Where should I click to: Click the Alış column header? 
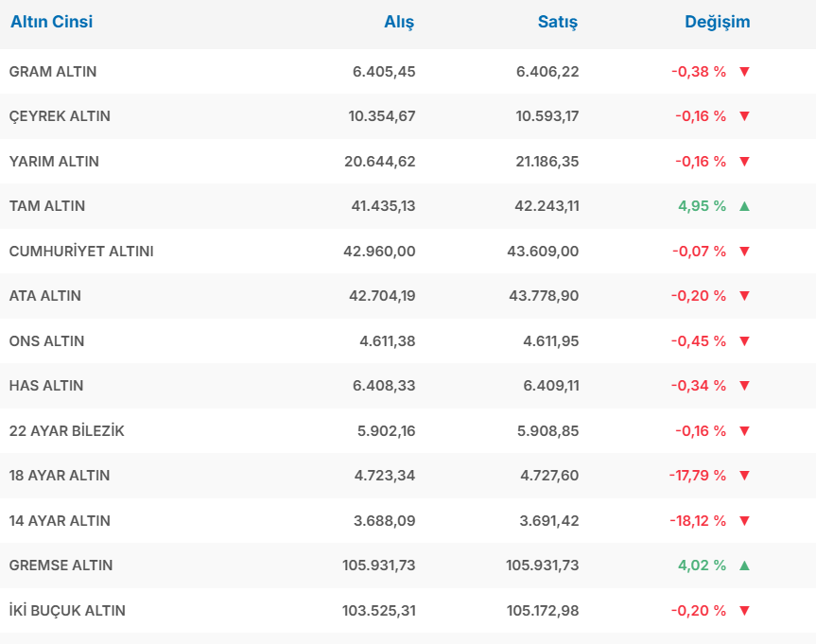pyautogui.click(x=399, y=22)
